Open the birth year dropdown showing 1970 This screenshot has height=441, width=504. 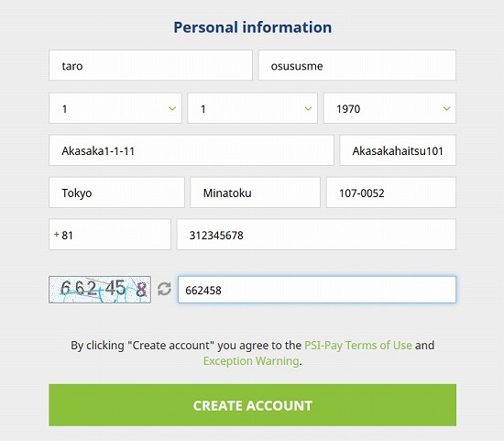click(389, 108)
